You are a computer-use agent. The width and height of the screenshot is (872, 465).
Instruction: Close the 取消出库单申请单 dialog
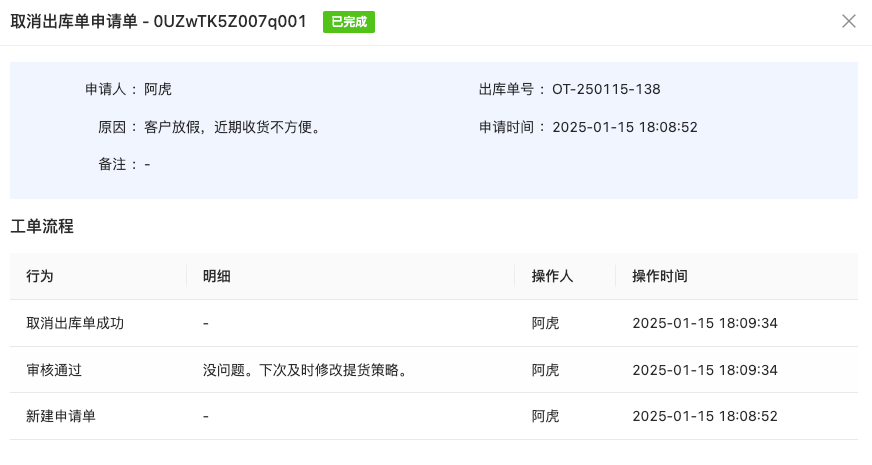[849, 21]
